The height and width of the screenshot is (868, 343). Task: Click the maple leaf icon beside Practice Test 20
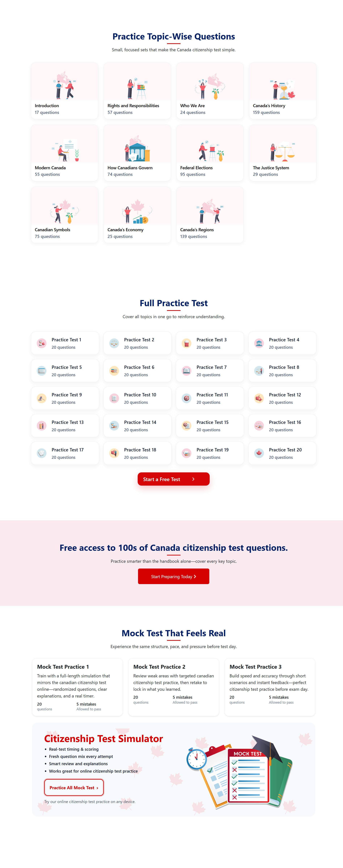[x=259, y=453]
